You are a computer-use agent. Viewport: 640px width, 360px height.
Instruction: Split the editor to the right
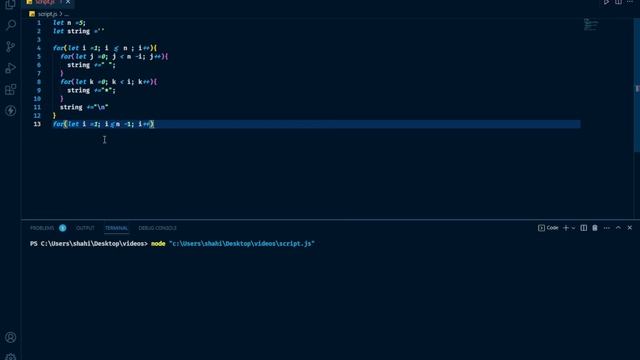coord(618,2)
